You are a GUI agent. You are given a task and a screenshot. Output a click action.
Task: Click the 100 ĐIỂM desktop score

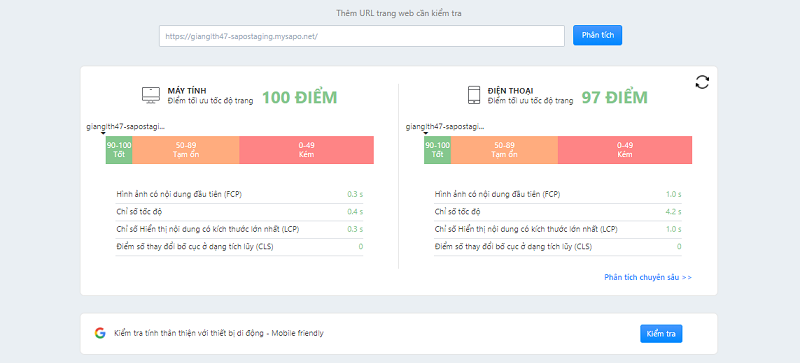tap(299, 97)
